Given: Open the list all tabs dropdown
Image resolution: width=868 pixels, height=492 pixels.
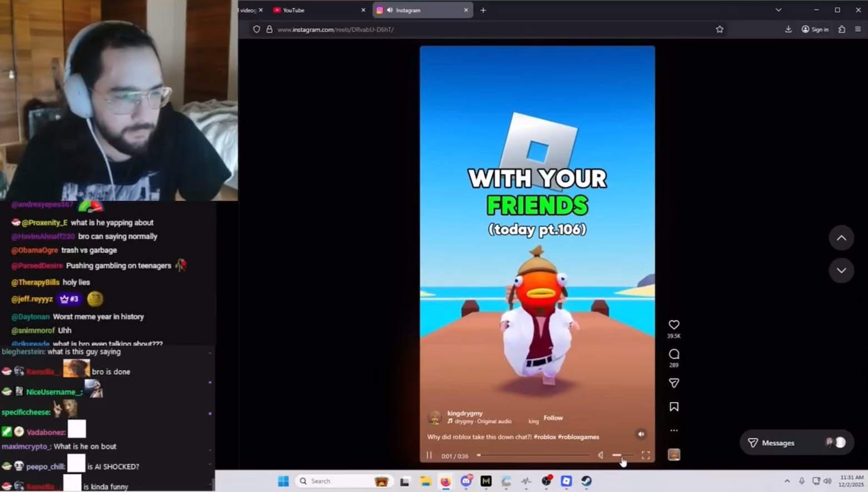Looking at the screenshot, I should click(x=779, y=10).
